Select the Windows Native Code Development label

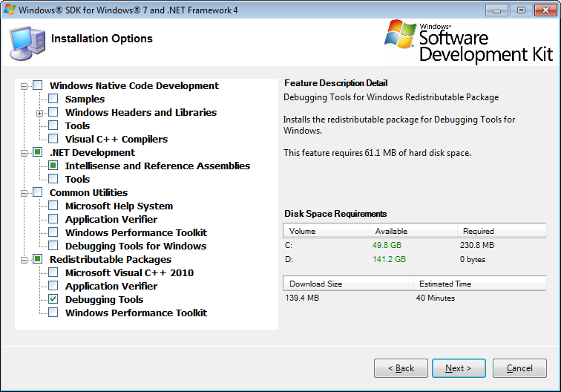coord(134,85)
